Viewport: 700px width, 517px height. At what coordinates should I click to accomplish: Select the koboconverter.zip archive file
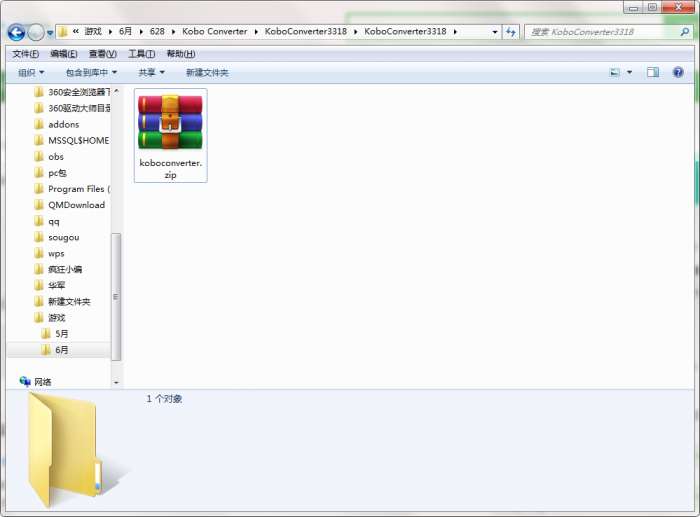[171, 136]
